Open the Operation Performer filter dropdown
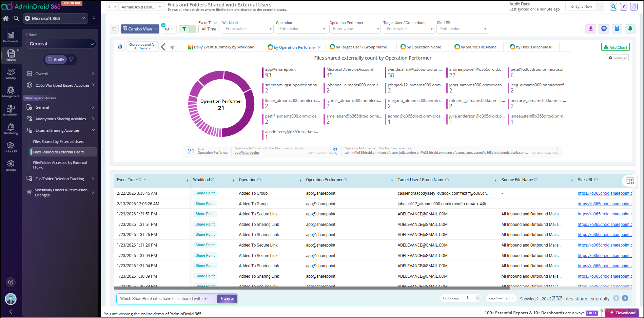Viewport: 644px width, 318px height. tap(355, 29)
